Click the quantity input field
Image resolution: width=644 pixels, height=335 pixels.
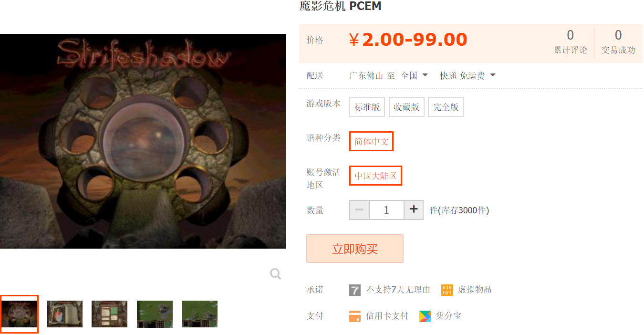[x=386, y=210]
